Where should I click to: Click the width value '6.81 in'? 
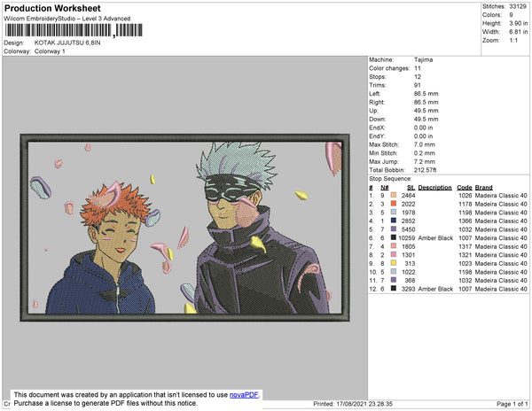(x=518, y=32)
